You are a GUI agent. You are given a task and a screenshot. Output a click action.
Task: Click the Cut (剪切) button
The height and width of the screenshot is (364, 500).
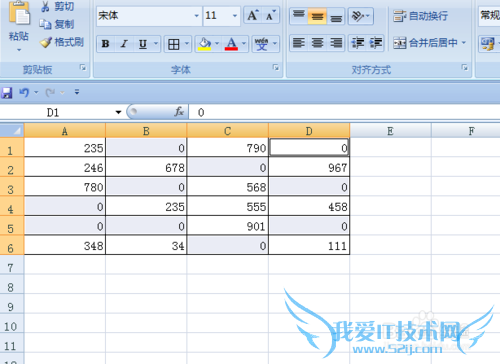pyautogui.click(x=57, y=6)
